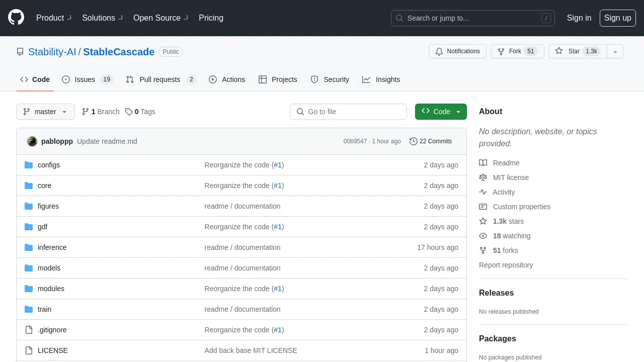Click the .gitignore file icon
This screenshot has height=362, width=644.
point(29,330)
